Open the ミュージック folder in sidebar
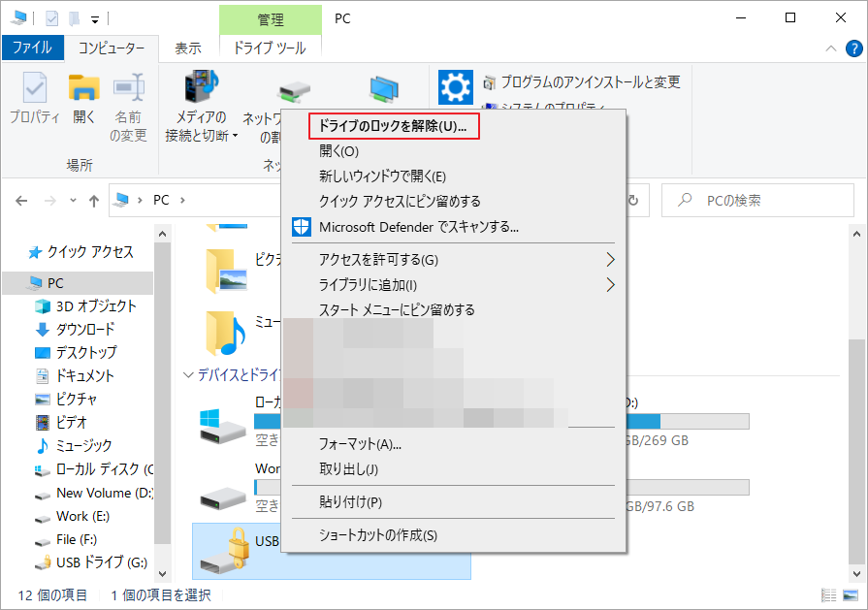Image resolution: width=868 pixels, height=610 pixels. pyautogui.click(x=83, y=446)
